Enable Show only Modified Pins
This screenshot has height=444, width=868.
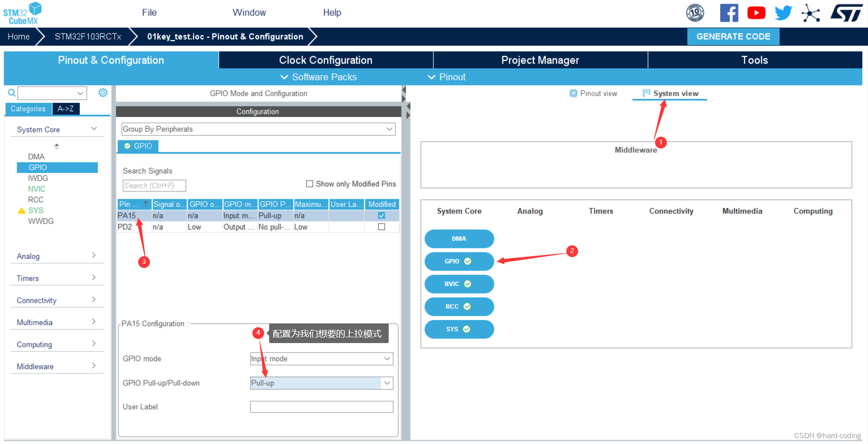pyautogui.click(x=309, y=184)
